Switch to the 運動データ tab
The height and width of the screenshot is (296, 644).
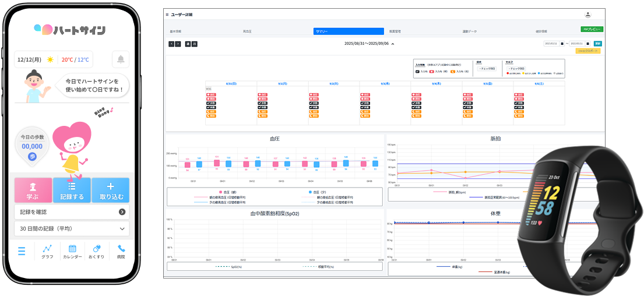point(469,31)
